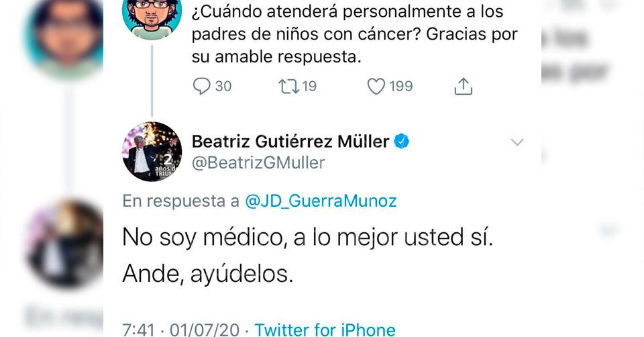
Task: Open the share tweet icon
Action: coord(464,86)
